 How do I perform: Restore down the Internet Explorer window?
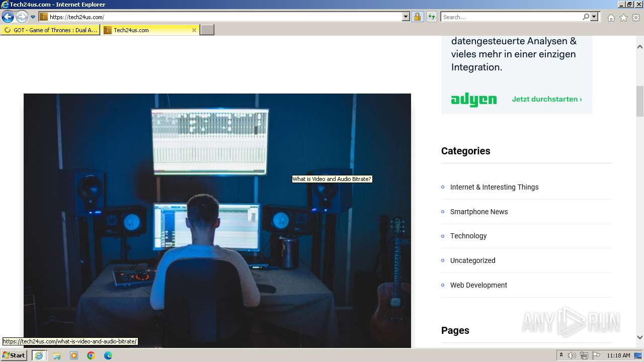pos(629,5)
